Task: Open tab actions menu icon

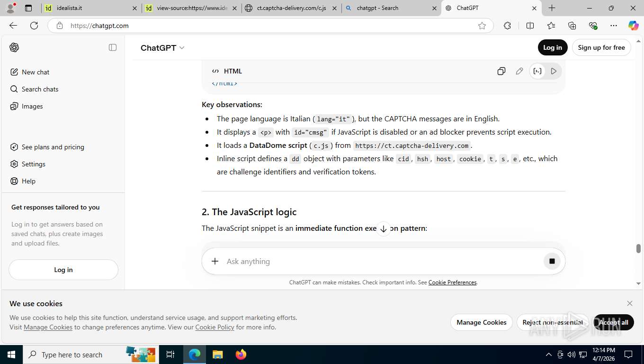Action: [x=28, y=8]
